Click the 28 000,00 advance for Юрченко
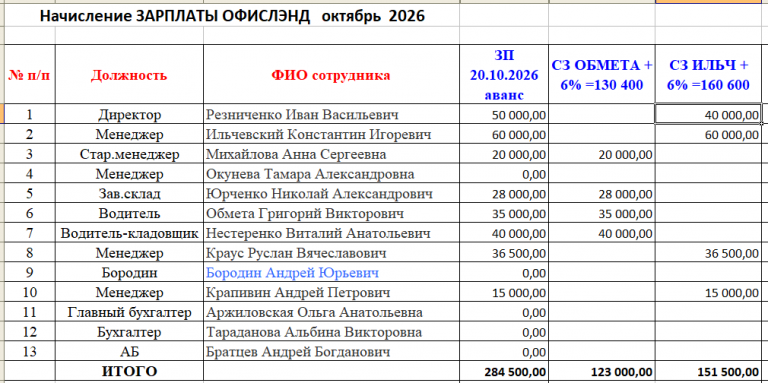The image size is (768, 383). pyautogui.click(x=504, y=194)
